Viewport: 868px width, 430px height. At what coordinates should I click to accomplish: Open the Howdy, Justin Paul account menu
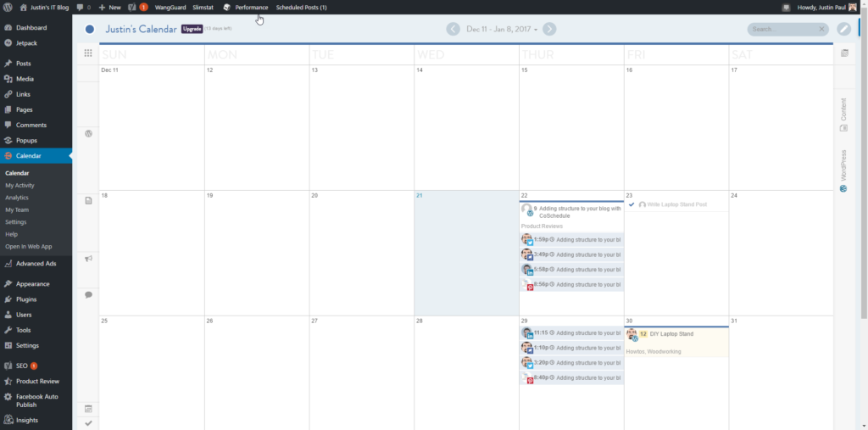point(829,7)
